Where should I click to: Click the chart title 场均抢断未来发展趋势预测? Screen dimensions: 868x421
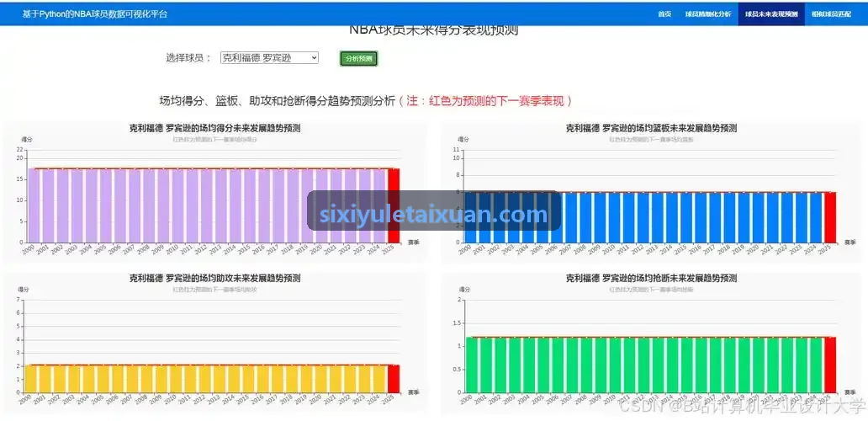[x=651, y=278]
